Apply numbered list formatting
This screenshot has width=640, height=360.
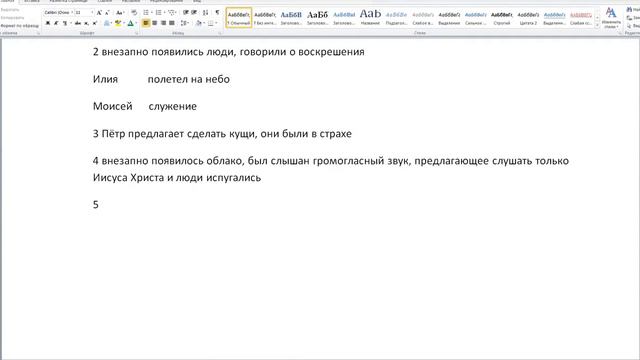pos(158,13)
